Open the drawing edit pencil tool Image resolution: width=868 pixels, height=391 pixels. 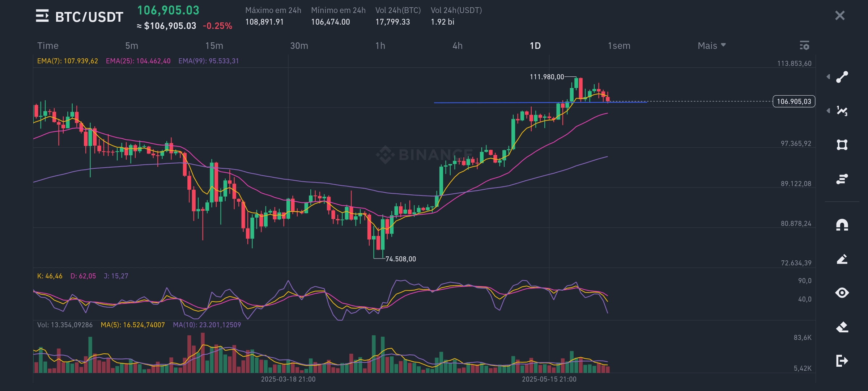842,259
